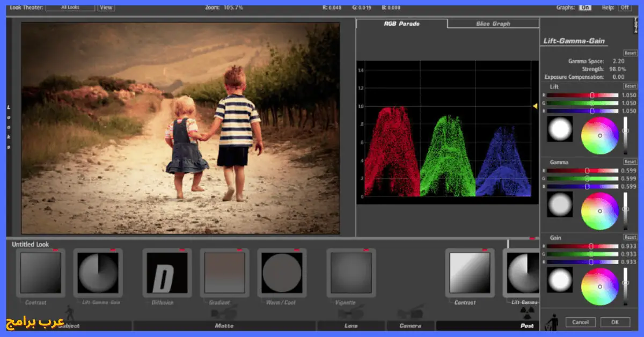This screenshot has height=337, width=644.
Task: Disable Diffusion tool via red toggle
Action: click(182, 250)
